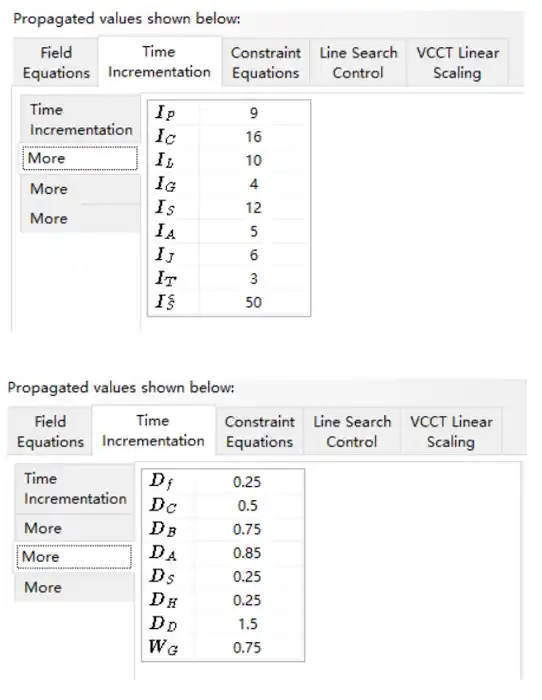The image size is (542, 700).
Task: Open Field Equations tab in lower panel
Action: coord(50,431)
